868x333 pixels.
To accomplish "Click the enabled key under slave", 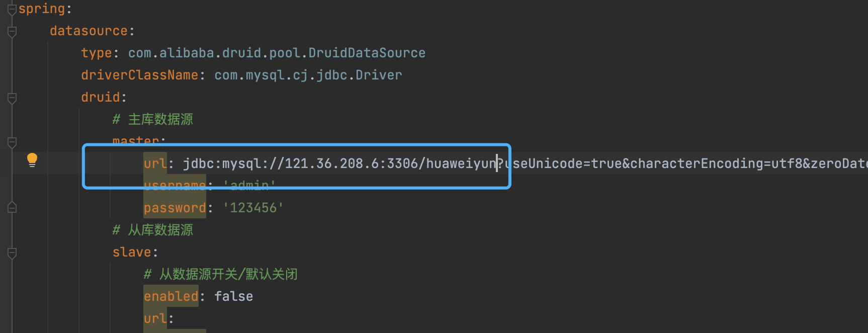I will 171,296.
